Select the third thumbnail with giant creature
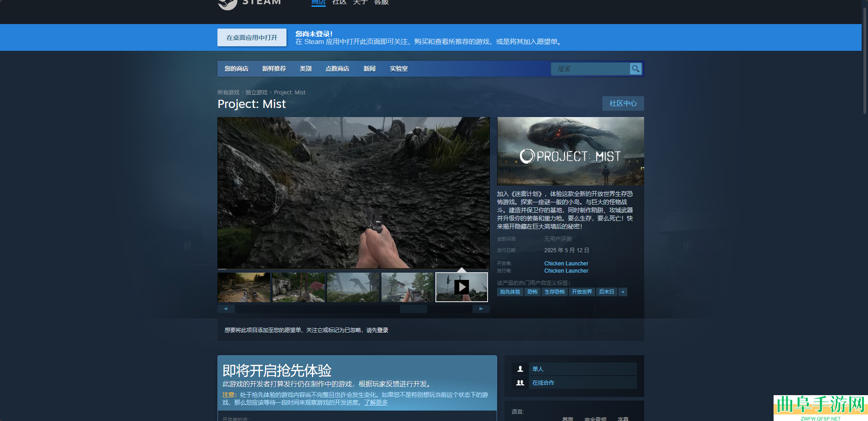This screenshot has height=421, width=868. click(x=353, y=287)
